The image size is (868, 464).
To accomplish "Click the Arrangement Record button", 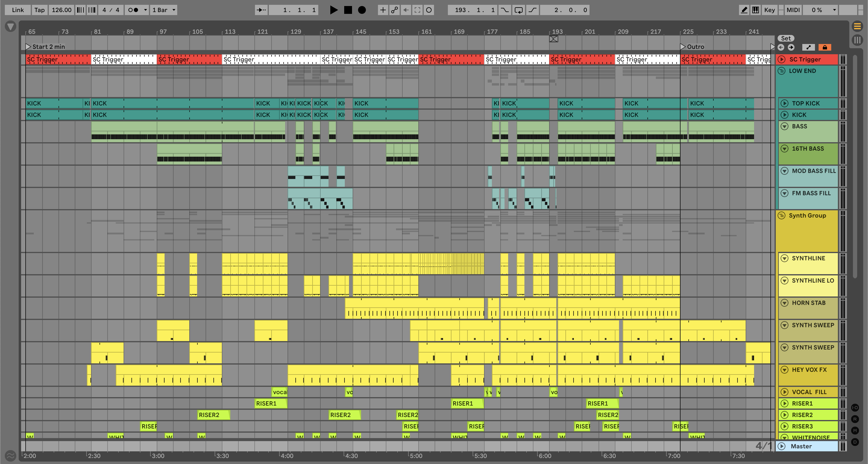I will [362, 10].
